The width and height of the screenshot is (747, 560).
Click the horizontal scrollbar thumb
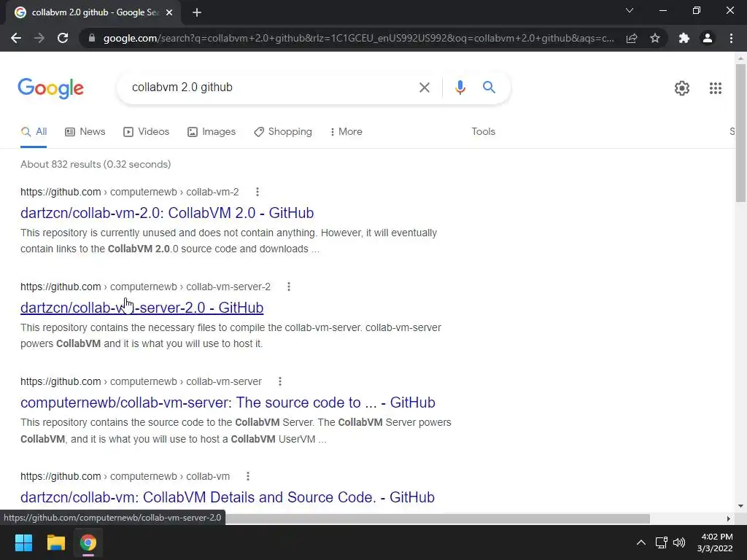click(438, 518)
